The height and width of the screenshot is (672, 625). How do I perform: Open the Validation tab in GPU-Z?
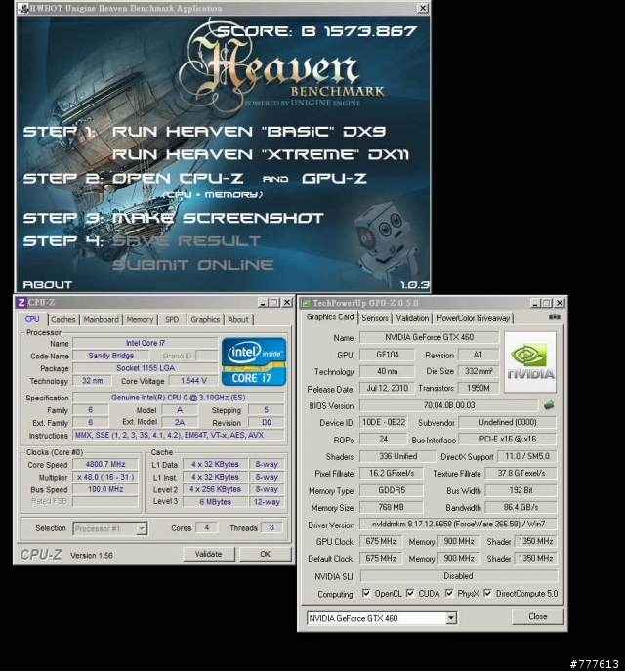click(412, 318)
